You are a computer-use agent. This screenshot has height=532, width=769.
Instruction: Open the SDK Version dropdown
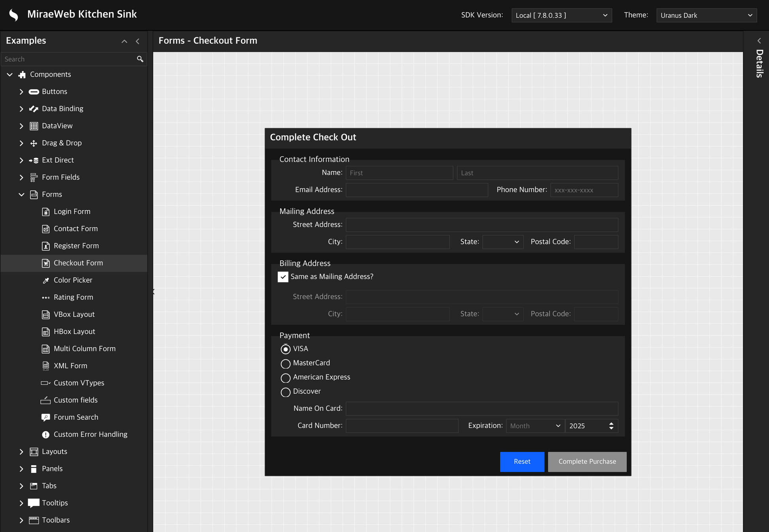562,15
